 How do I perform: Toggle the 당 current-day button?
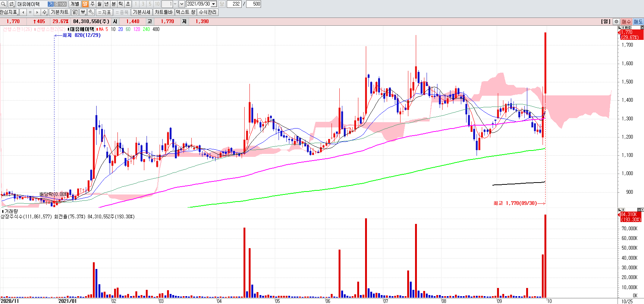click(x=222, y=4)
